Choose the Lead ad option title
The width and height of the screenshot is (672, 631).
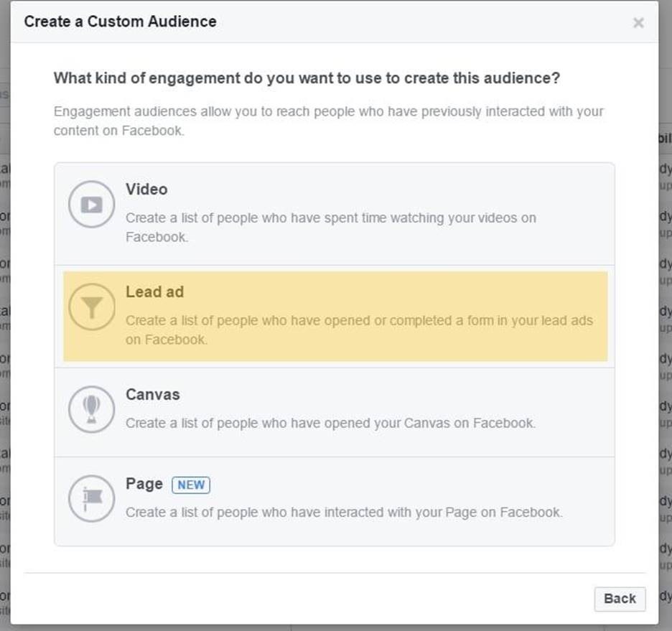tap(154, 292)
